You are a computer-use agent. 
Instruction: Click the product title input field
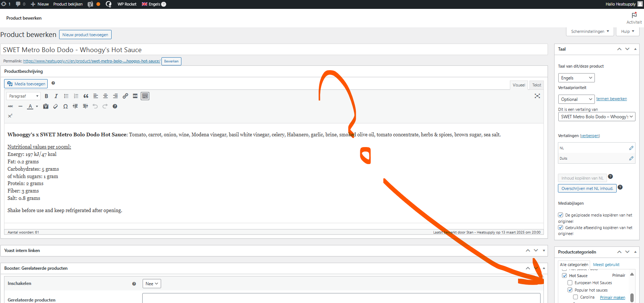point(274,50)
